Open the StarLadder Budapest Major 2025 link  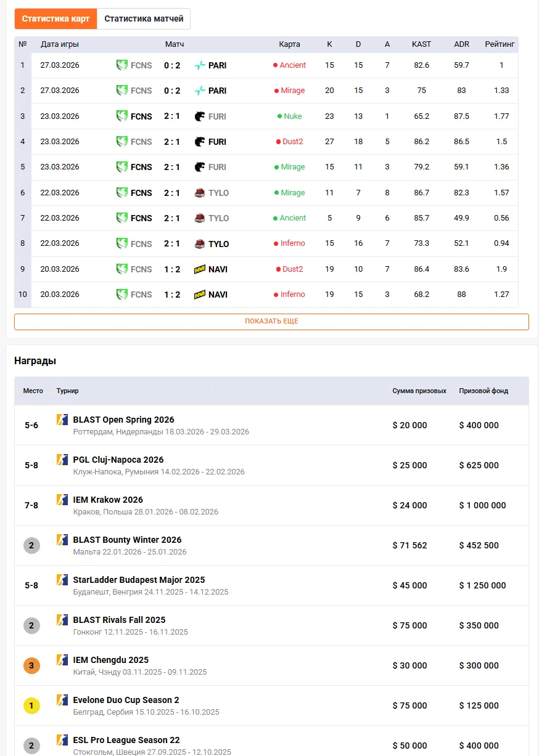(139, 580)
